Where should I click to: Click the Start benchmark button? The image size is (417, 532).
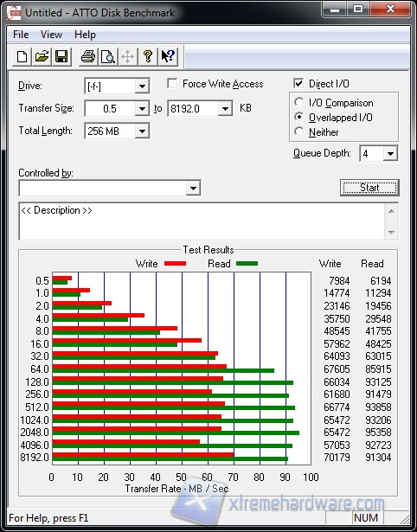(x=369, y=188)
